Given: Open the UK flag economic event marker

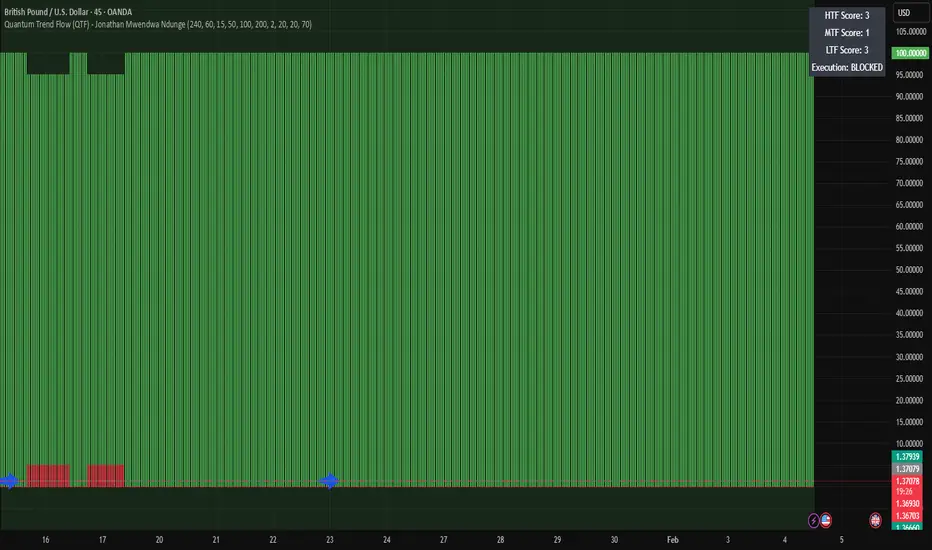Looking at the screenshot, I should (x=875, y=521).
